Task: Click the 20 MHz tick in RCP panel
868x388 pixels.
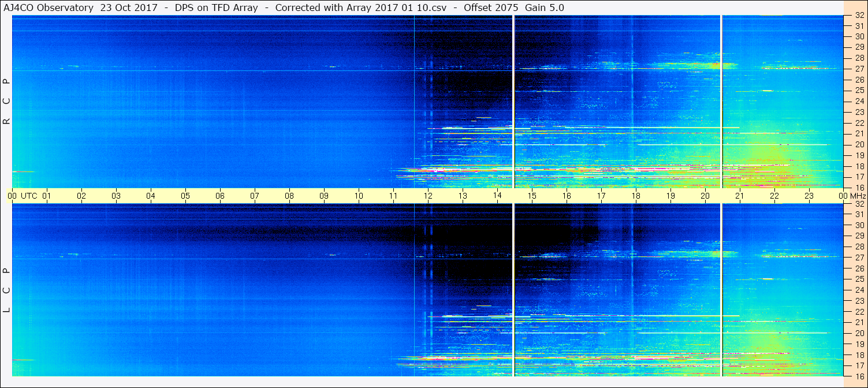Action: click(859, 144)
